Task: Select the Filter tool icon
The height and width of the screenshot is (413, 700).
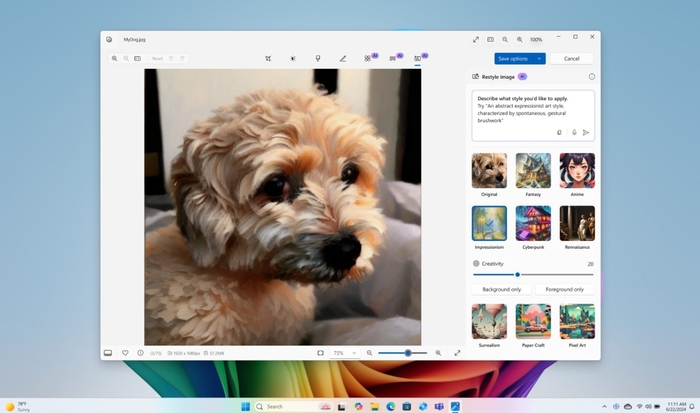Action: pos(318,58)
